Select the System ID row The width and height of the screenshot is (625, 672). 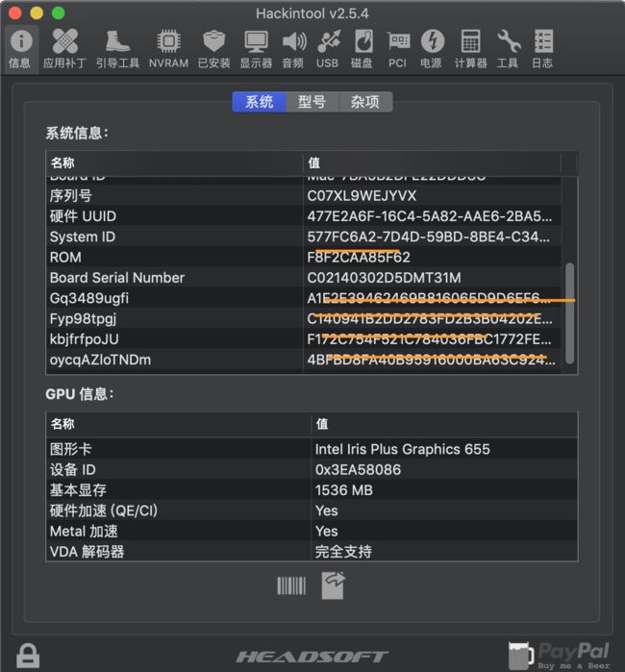(304, 237)
